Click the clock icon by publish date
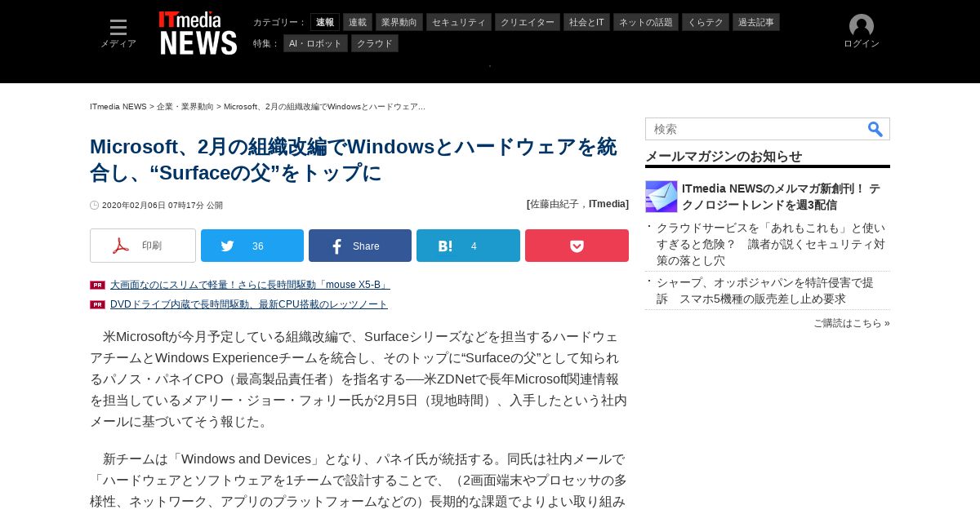 click(x=94, y=206)
